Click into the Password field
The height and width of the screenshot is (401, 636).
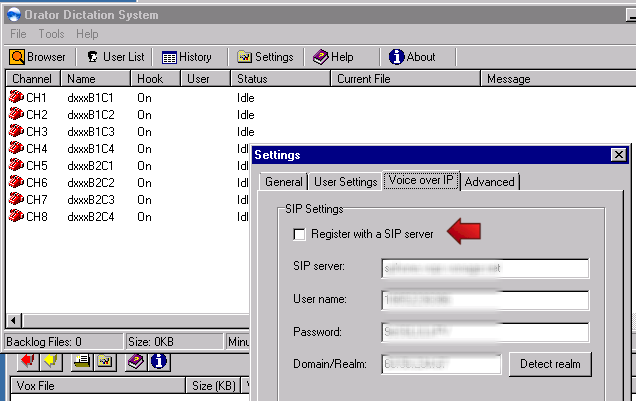tap(485, 332)
